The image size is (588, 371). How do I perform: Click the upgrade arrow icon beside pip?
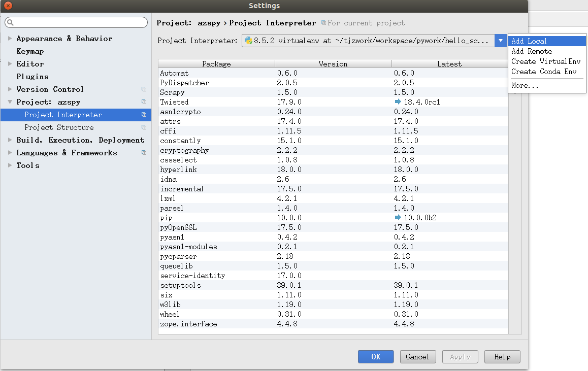pos(398,218)
